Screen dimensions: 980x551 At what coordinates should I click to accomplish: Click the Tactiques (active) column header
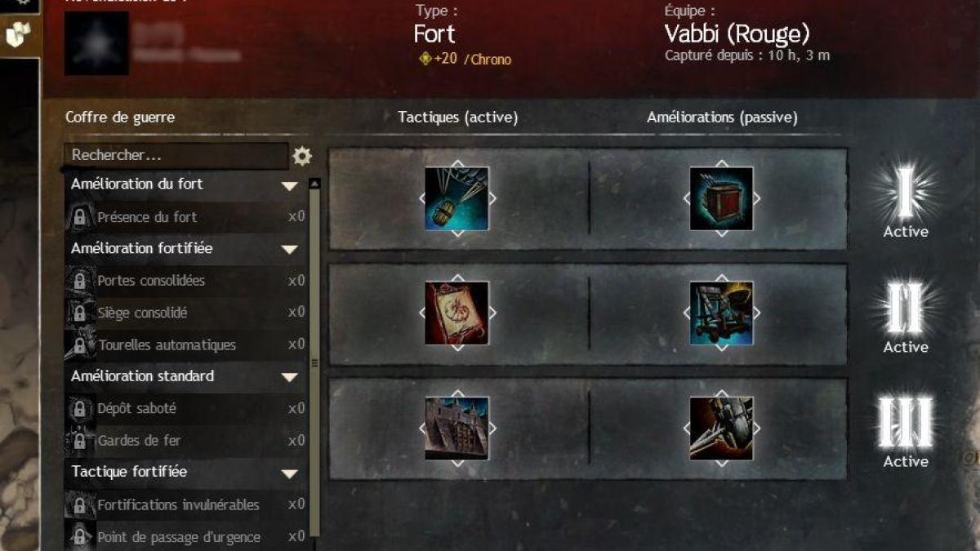click(x=458, y=118)
